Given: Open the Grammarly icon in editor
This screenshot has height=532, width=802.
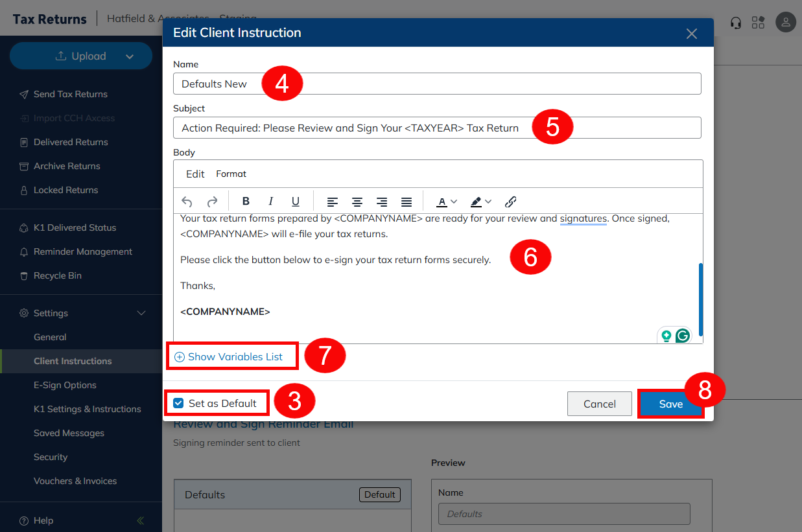Looking at the screenshot, I should point(682,336).
